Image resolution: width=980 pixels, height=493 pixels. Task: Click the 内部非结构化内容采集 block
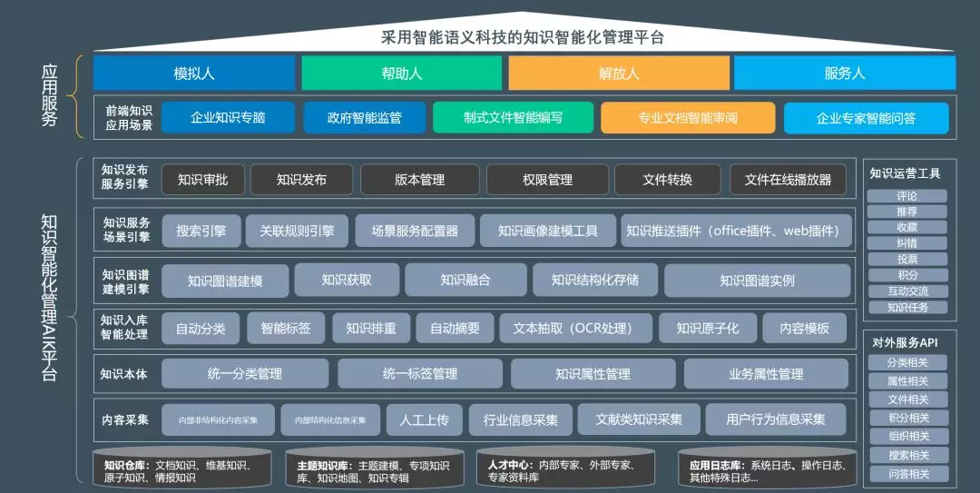point(218,419)
